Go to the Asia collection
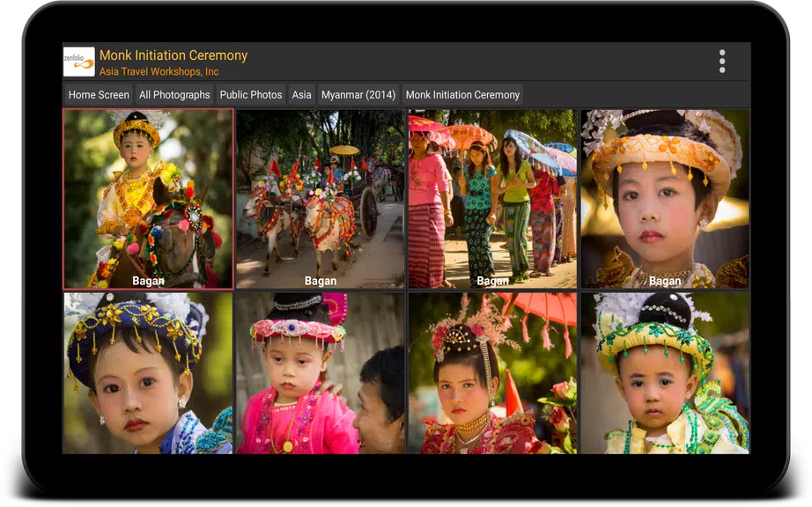The image size is (812, 507). [301, 94]
